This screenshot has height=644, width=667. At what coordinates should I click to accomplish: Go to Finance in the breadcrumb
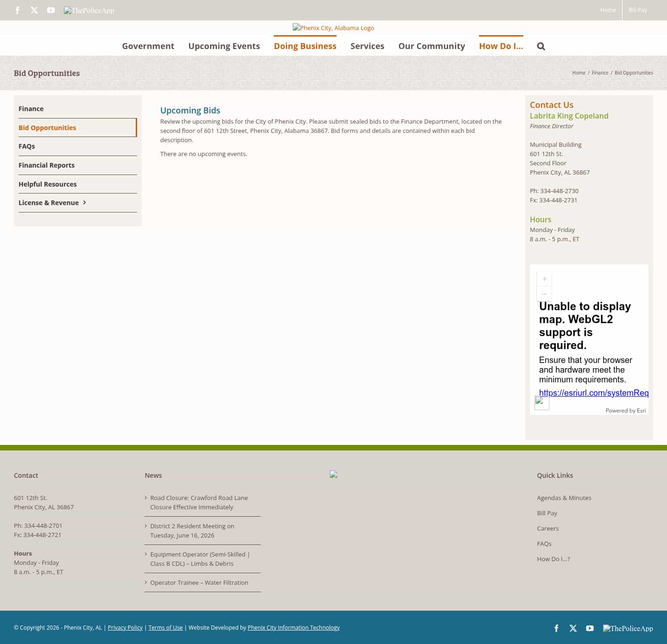[600, 73]
